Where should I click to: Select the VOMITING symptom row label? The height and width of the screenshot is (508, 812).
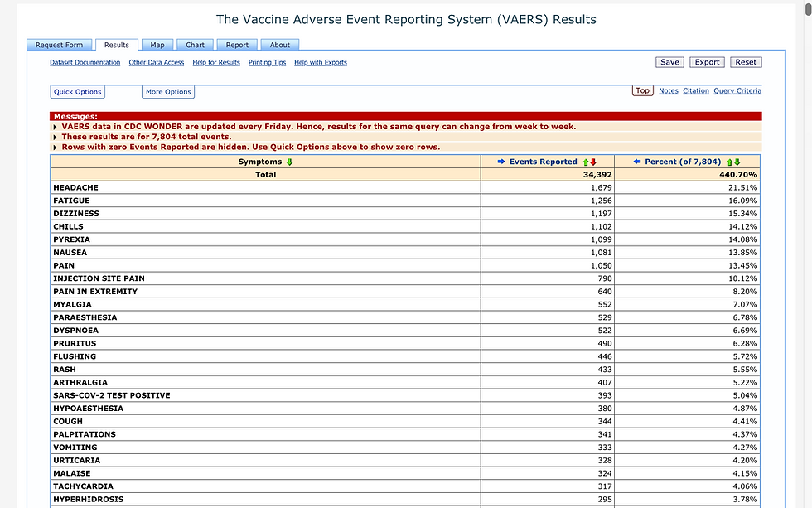click(x=75, y=447)
